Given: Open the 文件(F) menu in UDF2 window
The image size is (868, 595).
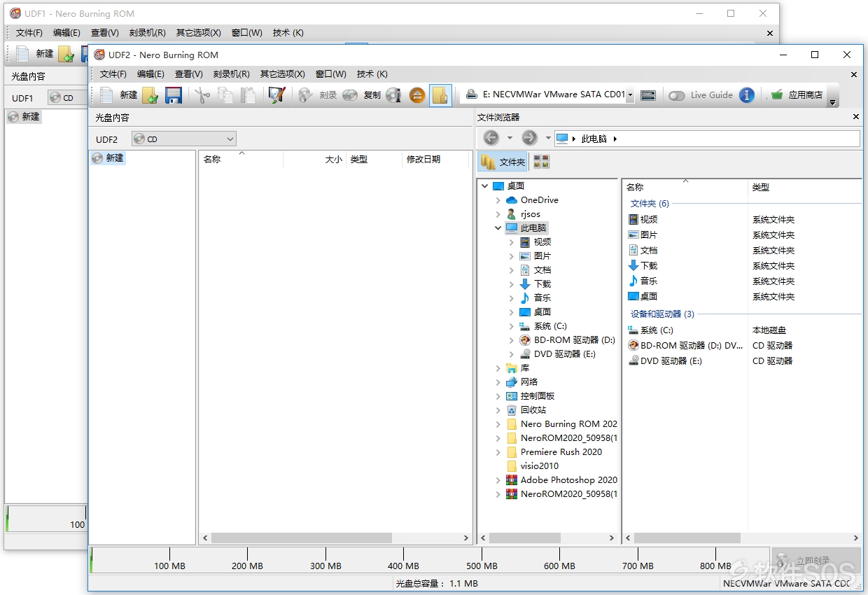Looking at the screenshot, I should pos(113,74).
